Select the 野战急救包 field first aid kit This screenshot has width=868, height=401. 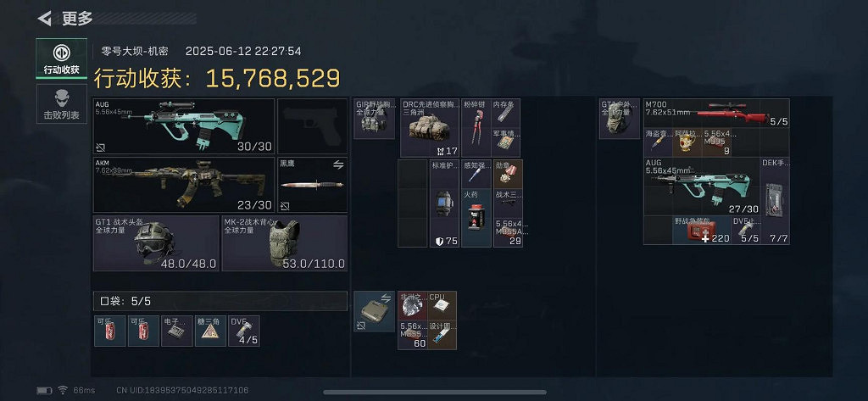click(701, 230)
